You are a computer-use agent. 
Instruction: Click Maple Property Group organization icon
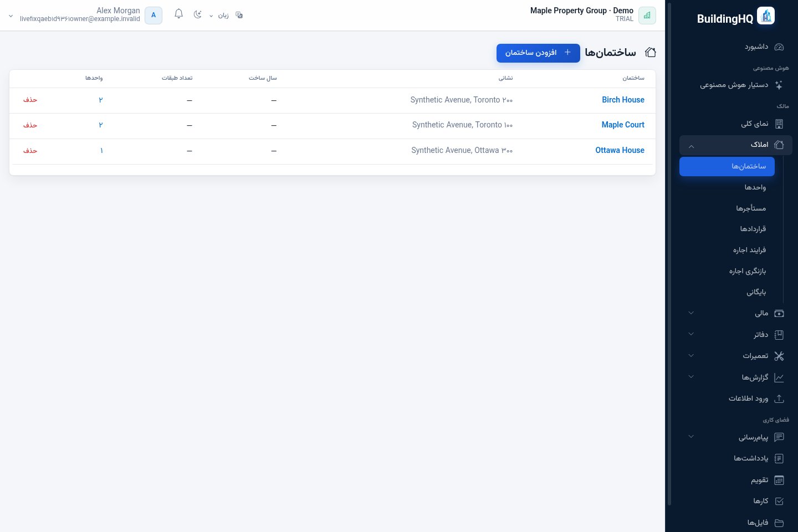click(647, 16)
